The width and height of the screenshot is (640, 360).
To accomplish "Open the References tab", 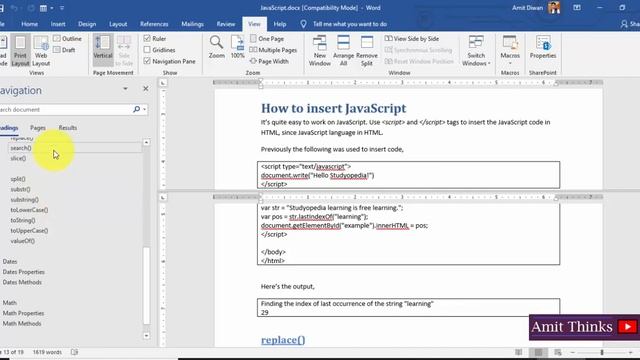I will click(x=154, y=24).
